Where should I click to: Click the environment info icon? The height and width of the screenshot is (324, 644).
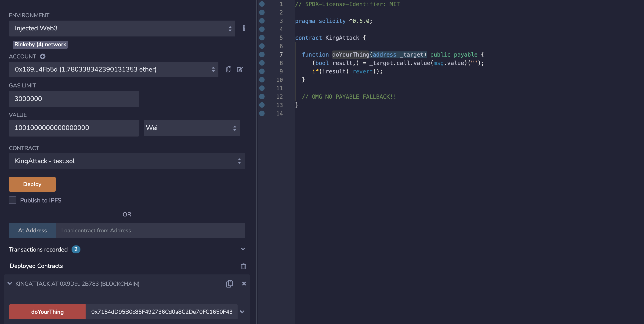(244, 28)
